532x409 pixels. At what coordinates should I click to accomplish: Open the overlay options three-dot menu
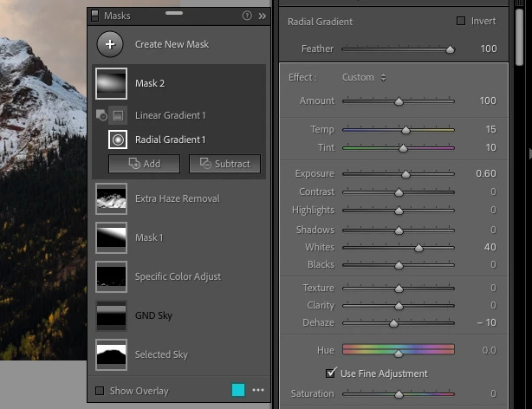pos(258,390)
